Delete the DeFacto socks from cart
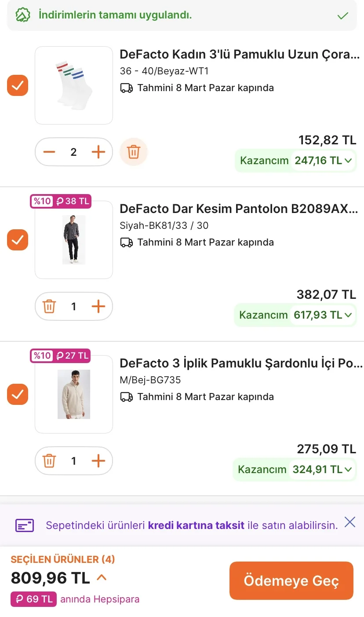This screenshot has width=364, height=617. pyautogui.click(x=134, y=152)
